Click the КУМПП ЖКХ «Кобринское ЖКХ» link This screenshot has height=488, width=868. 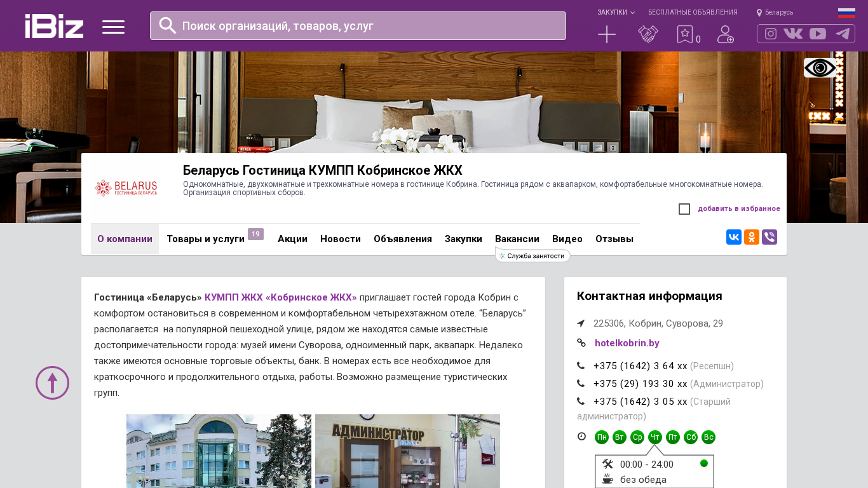(x=281, y=297)
